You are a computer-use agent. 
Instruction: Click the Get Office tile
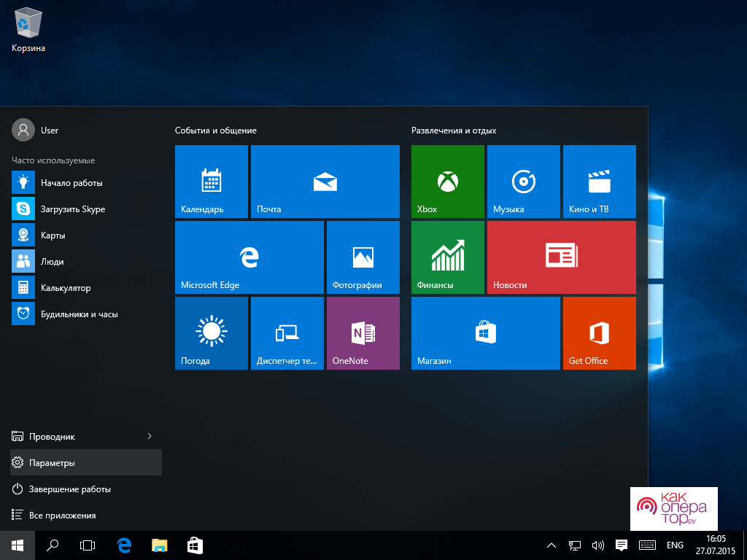599,332
